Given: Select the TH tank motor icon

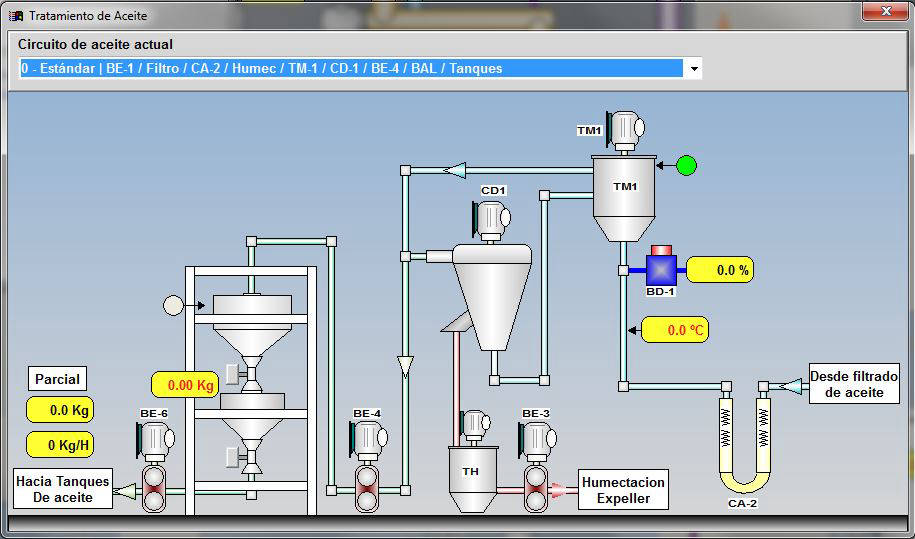Looking at the screenshot, I should coord(476,427).
